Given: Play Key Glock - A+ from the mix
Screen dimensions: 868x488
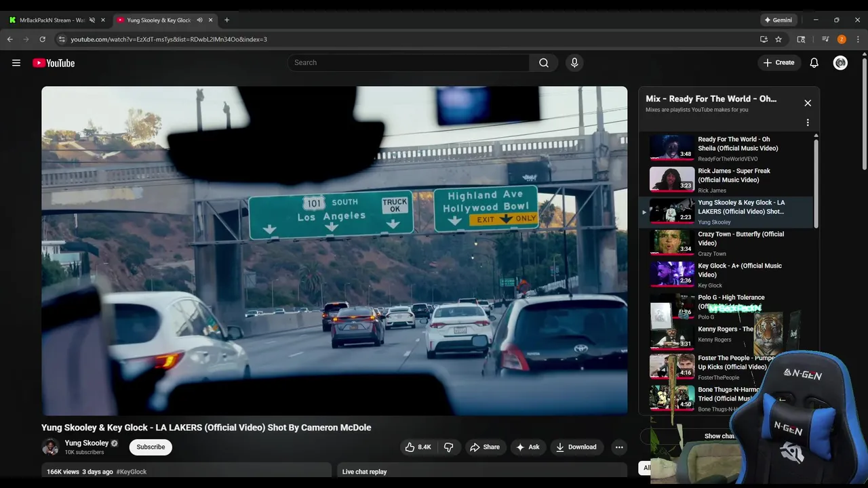Looking at the screenshot, I should 727,275.
